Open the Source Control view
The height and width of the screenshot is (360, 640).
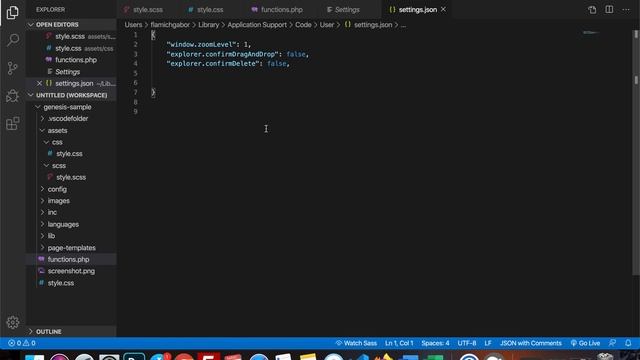(x=13, y=68)
